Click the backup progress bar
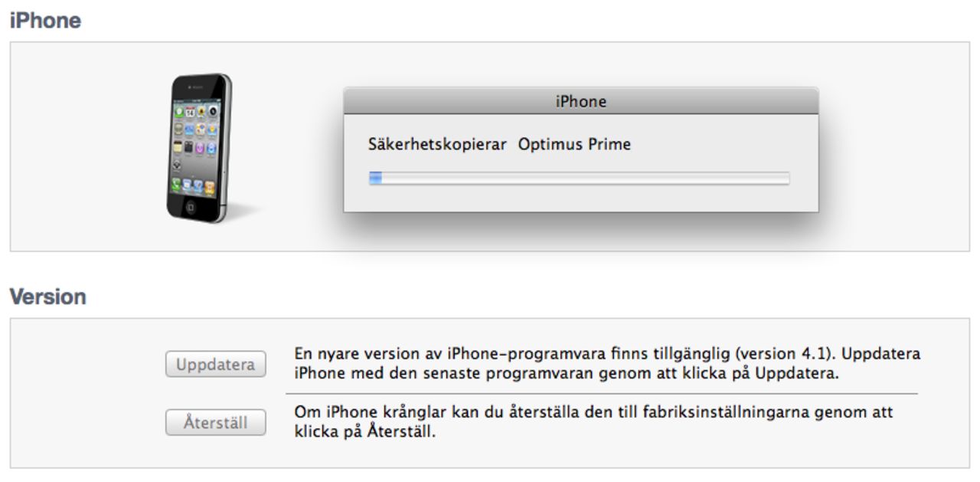980x482 pixels. pyautogui.click(x=580, y=178)
